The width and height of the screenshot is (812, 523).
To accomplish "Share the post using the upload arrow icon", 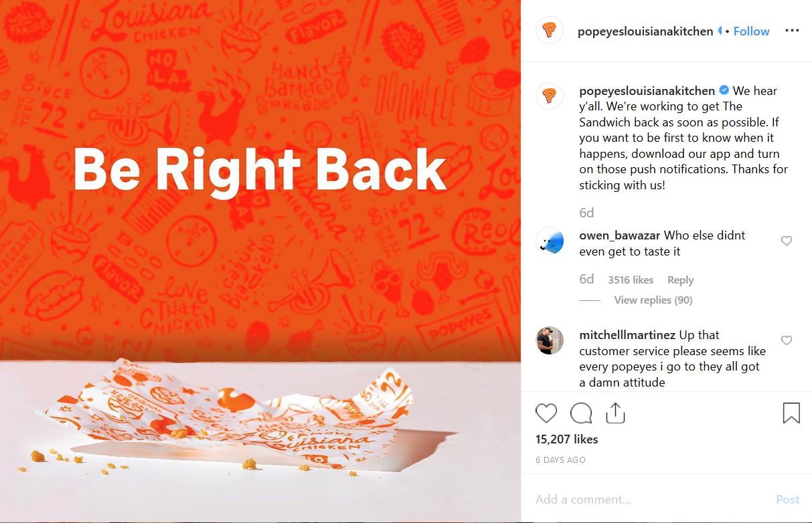I will [615, 413].
